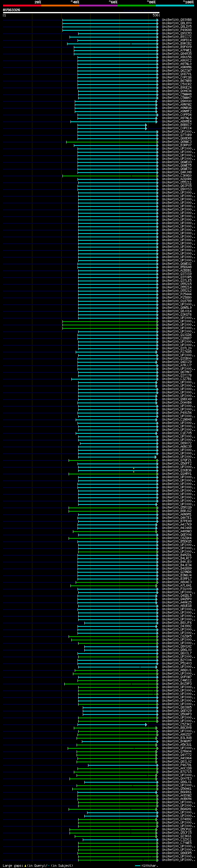Click label UniRef100_O43992

click(x=176, y=626)
